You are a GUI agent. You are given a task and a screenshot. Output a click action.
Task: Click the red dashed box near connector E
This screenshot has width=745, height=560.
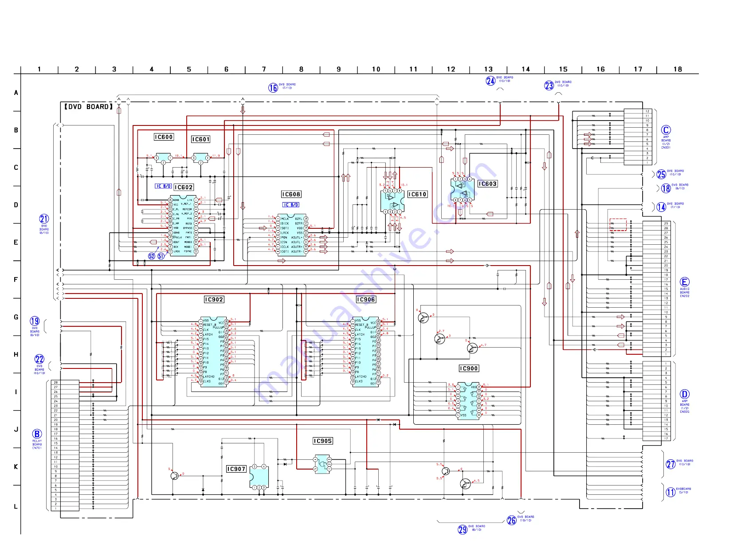618,225
